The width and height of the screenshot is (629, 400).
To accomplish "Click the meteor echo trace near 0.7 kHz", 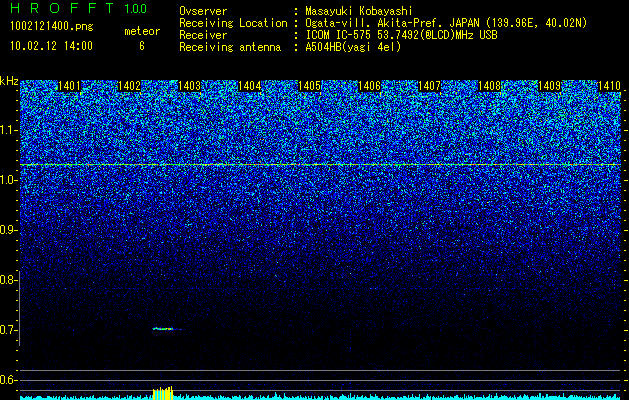I will point(164,329).
